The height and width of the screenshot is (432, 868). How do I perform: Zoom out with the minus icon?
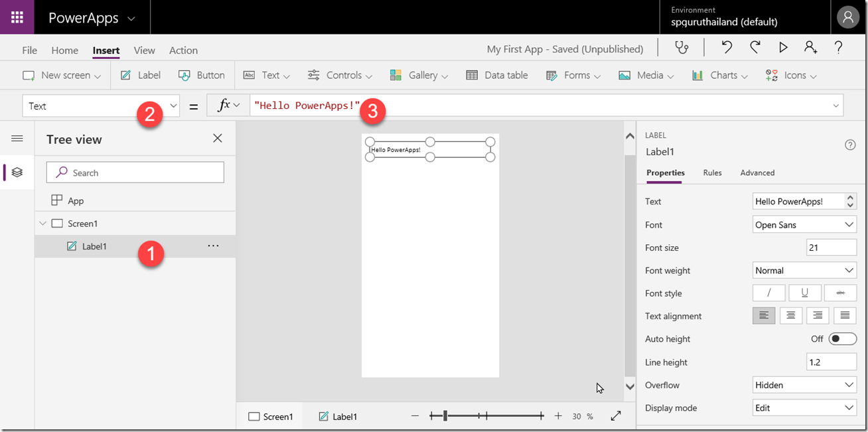click(415, 416)
